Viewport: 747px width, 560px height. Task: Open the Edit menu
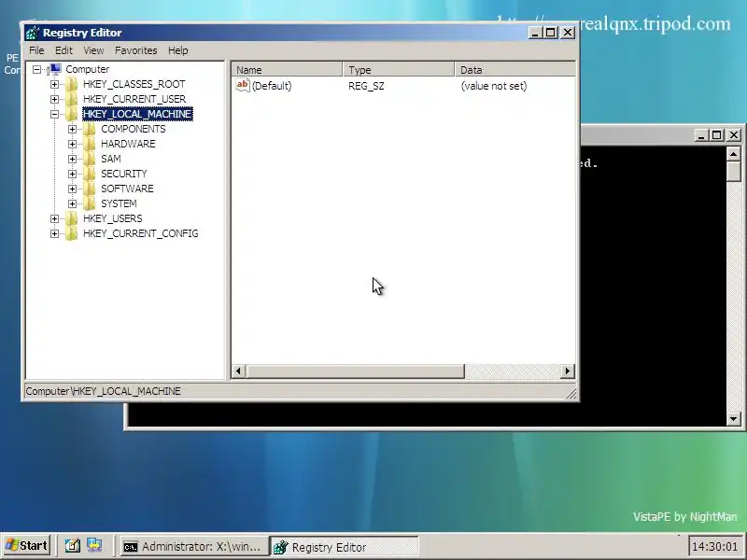click(x=63, y=50)
